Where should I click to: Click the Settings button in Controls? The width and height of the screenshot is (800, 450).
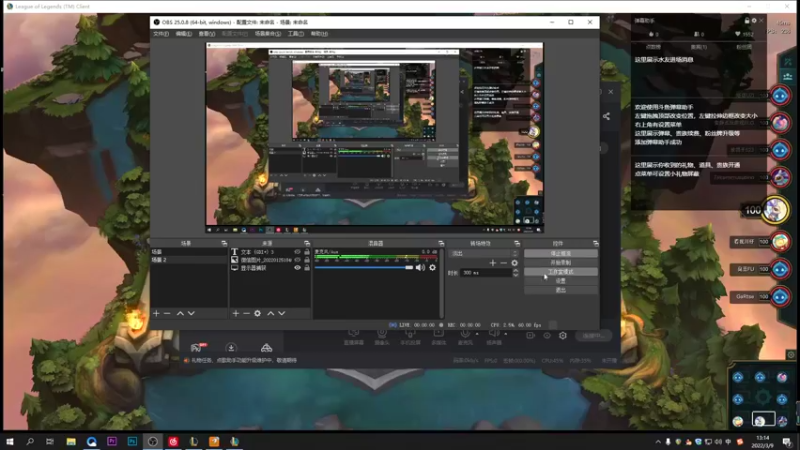[561, 281]
